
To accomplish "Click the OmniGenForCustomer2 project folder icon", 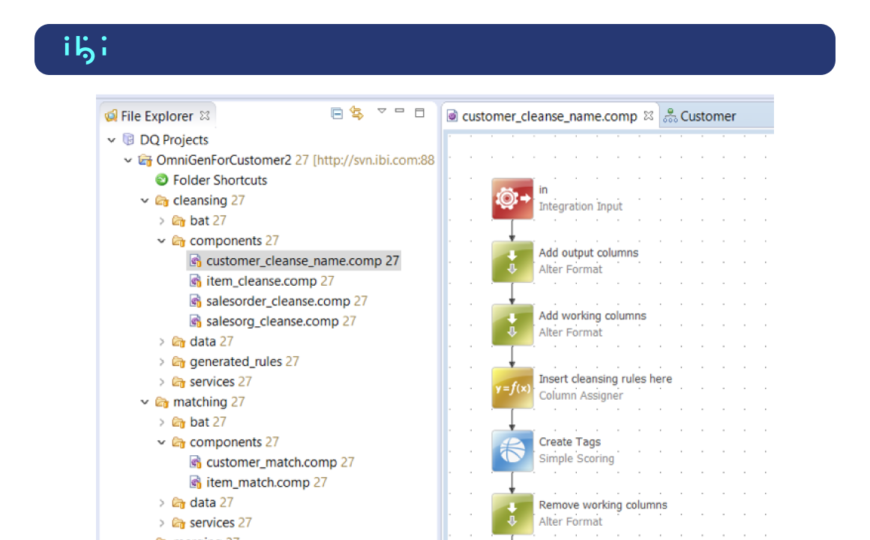I will coord(145,160).
